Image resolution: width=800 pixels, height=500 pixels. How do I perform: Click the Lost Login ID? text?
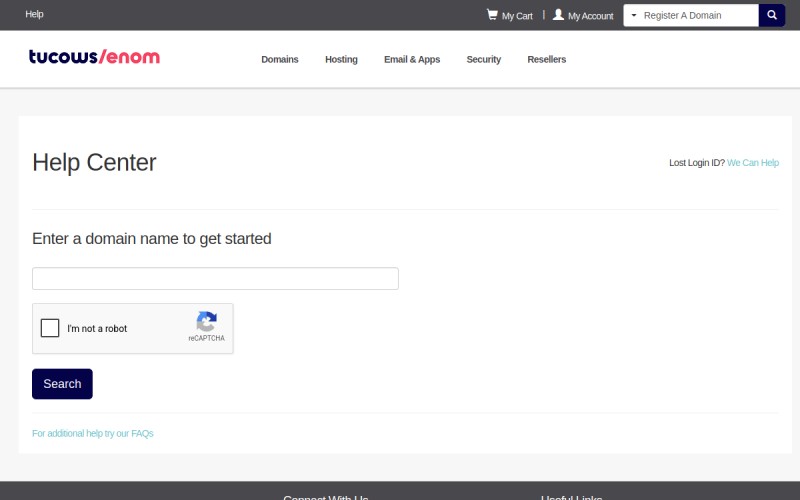point(696,163)
